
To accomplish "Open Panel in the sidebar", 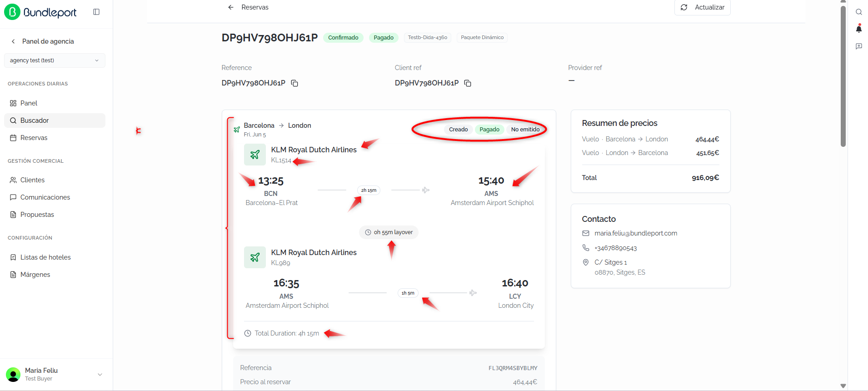I will tap(55, 103).
